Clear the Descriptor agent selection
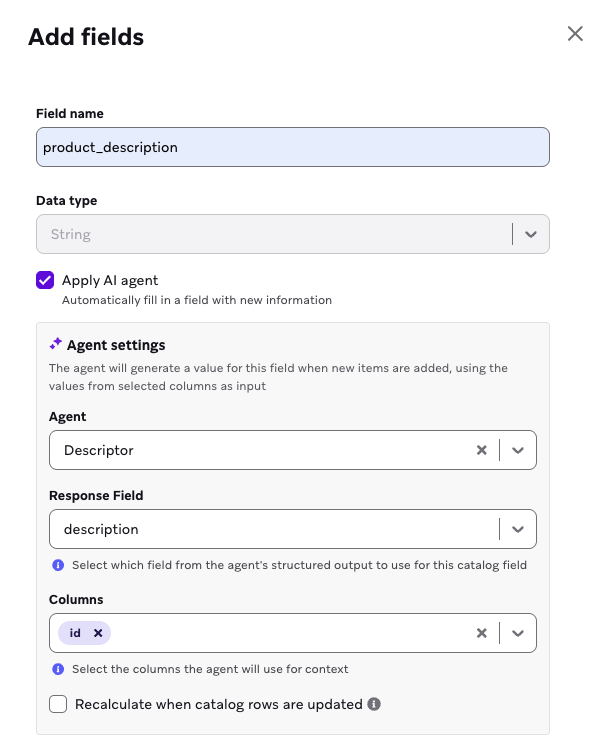Image resolution: width=612 pixels, height=756 pixels. 482,450
